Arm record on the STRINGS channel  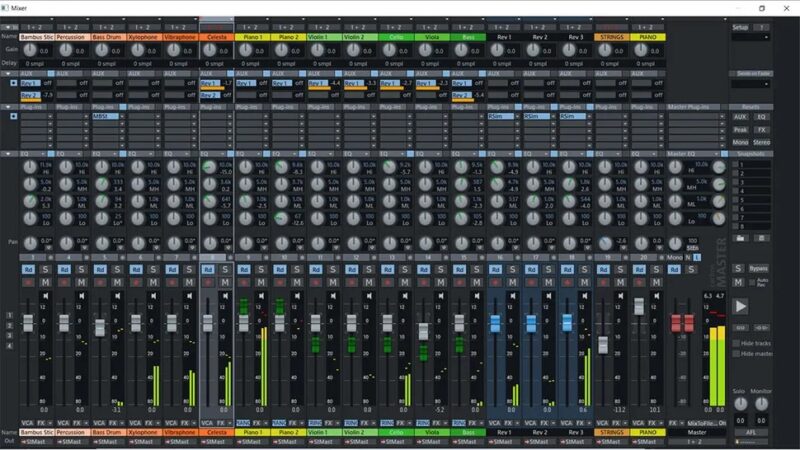pos(603,282)
